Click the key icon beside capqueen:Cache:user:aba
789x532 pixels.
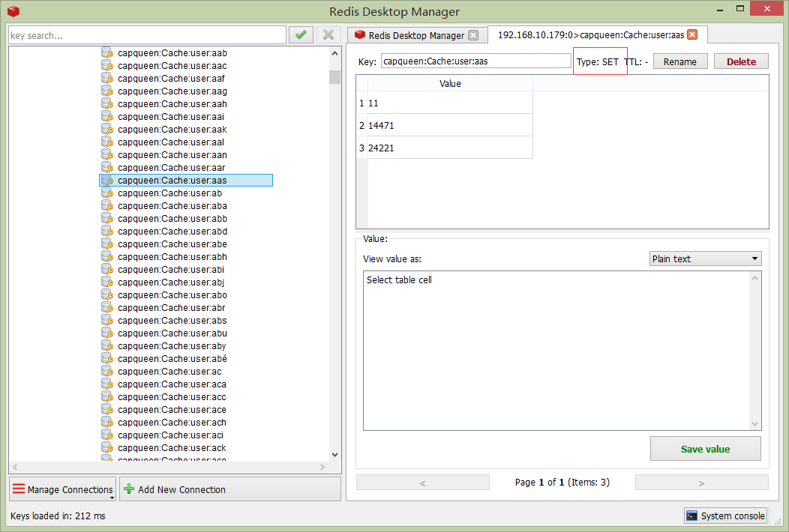106,205
